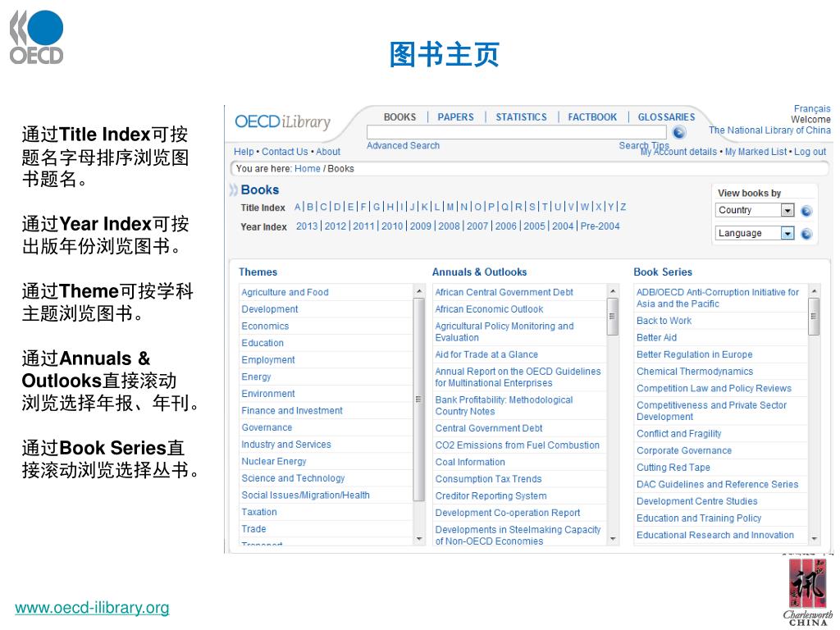This screenshot has width=840, height=630.
Task: Open Agriculture and Food theme
Action: pos(285,292)
